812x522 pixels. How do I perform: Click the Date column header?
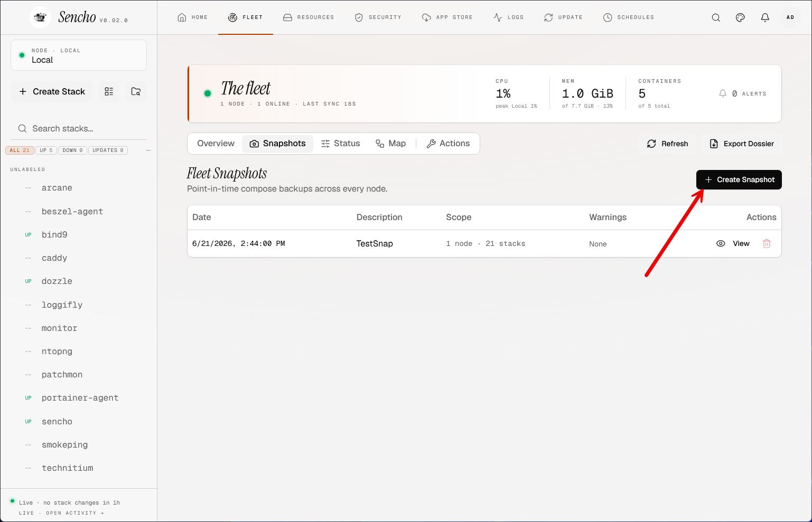click(201, 217)
